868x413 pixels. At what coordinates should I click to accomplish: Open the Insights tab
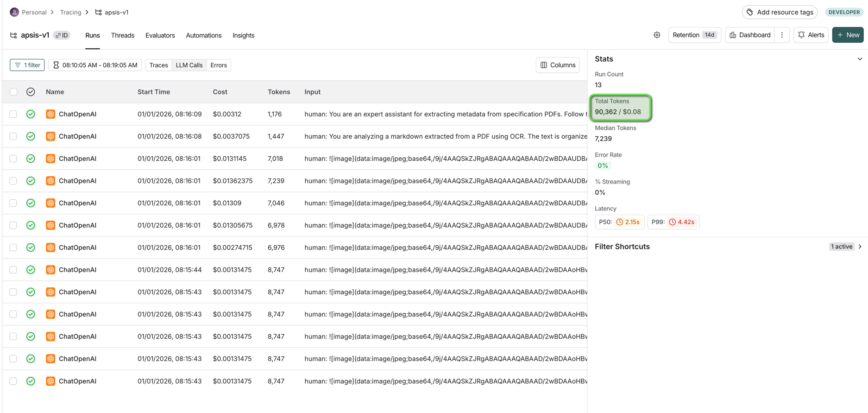[x=244, y=36]
